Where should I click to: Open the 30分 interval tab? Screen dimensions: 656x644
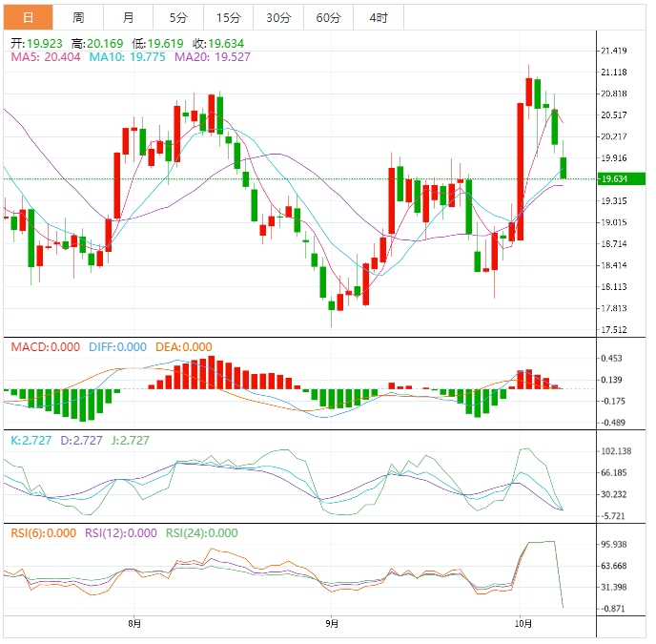[278, 17]
